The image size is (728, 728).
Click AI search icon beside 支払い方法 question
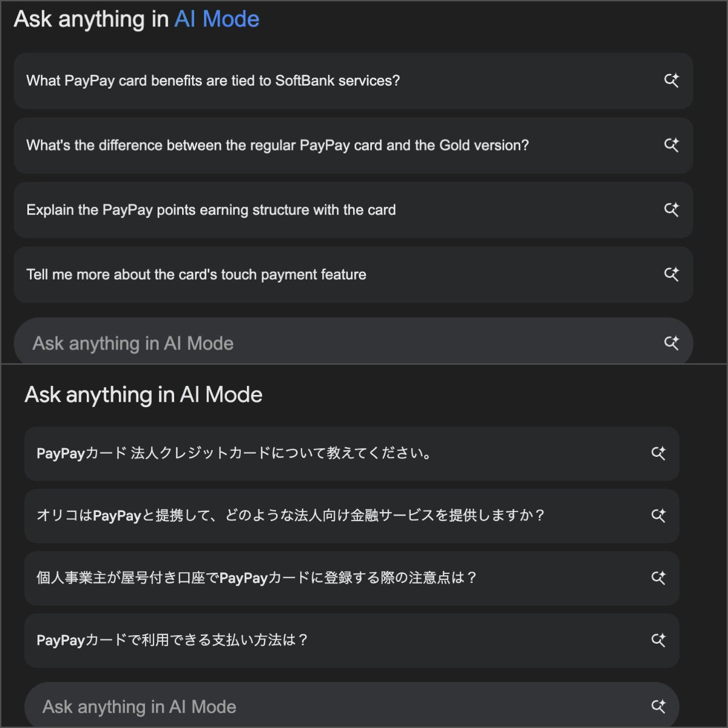[658, 640]
